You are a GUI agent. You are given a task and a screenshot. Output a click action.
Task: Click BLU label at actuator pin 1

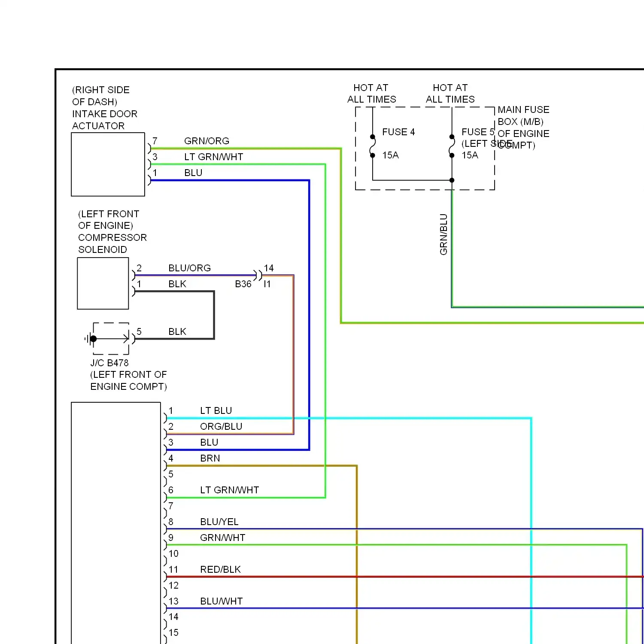(193, 173)
